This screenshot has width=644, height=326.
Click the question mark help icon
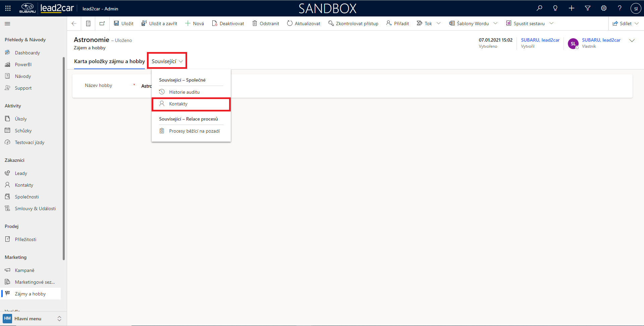click(620, 8)
